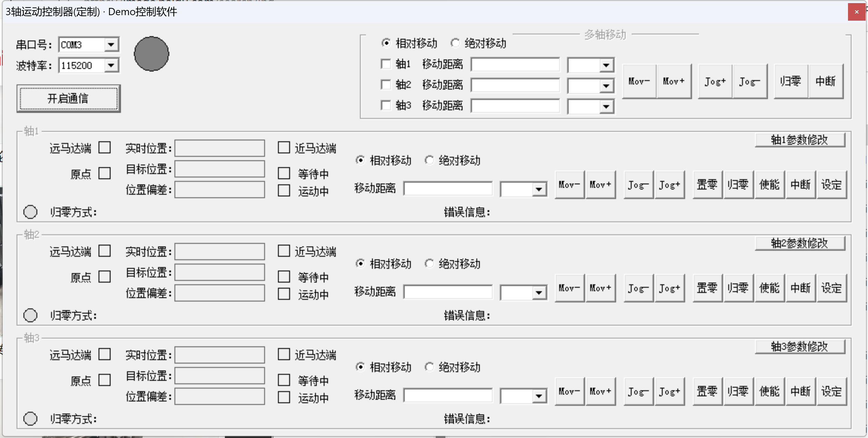The width and height of the screenshot is (868, 438).
Task: Open the unit dropdown for 多轴移动 轴2
Action: (606, 86)
